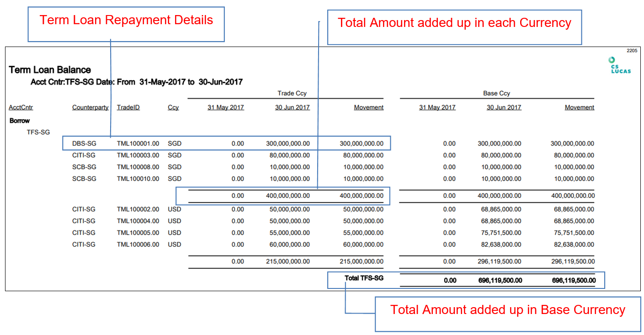Click Base Ccy Movement '82,638,000.00'
644x335 pixels.
[574, 245]
